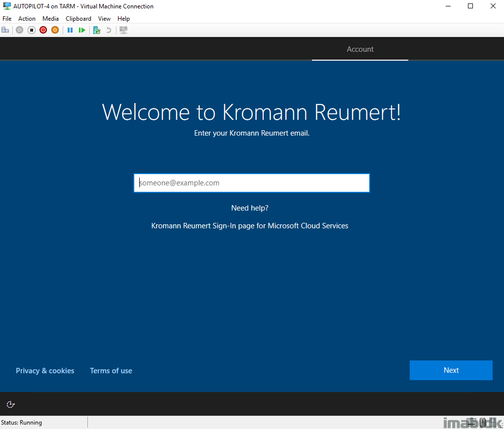This screenshot has height=429, width=504.
Task: Open the View menu
Action: point(104,19)
